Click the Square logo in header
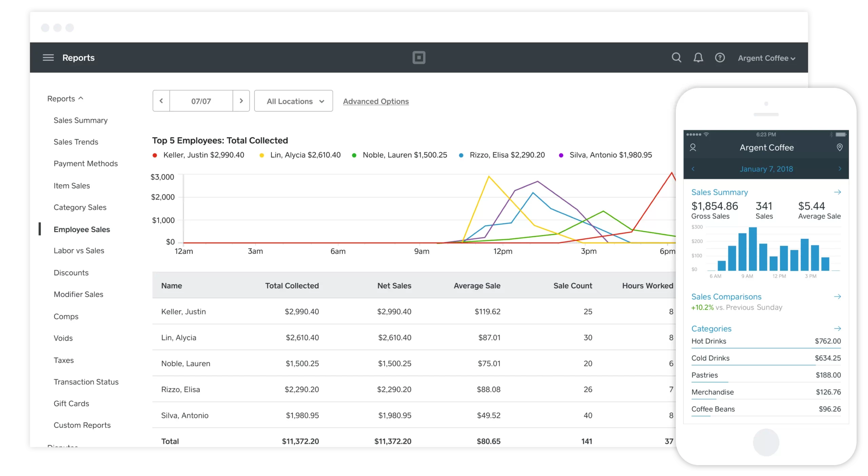 [x=419, y=58]
